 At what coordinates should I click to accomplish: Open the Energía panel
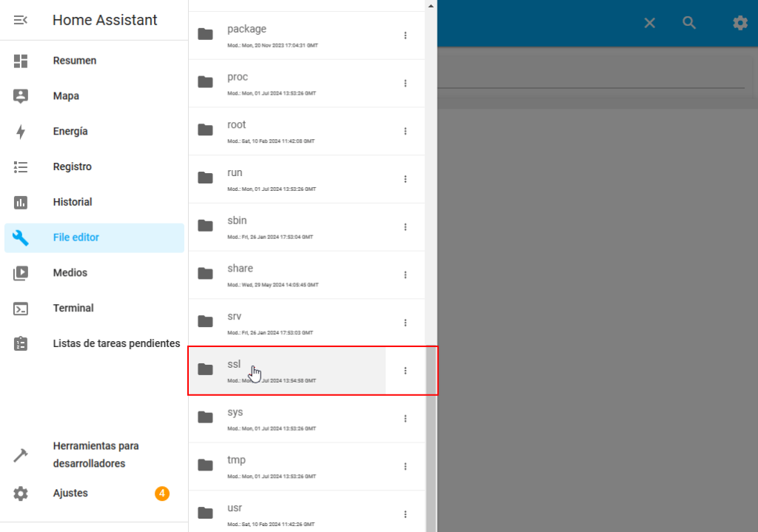point(70,132)
